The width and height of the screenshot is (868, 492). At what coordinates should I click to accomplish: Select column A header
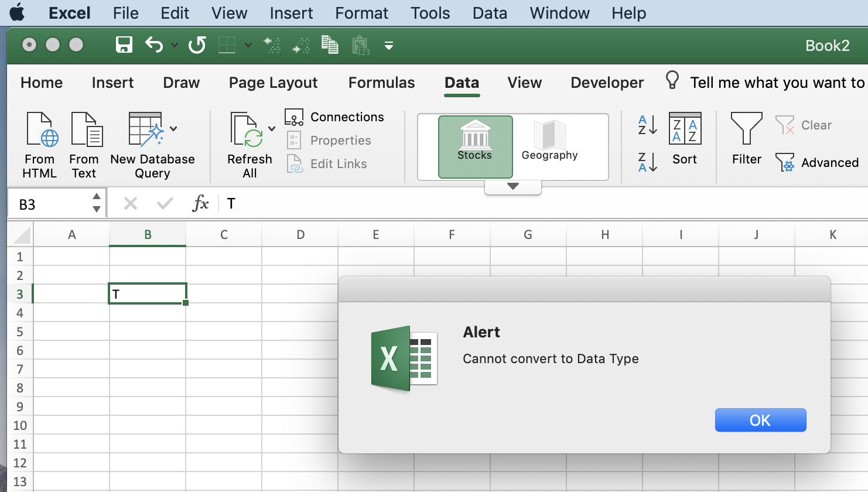click(71, 235)
